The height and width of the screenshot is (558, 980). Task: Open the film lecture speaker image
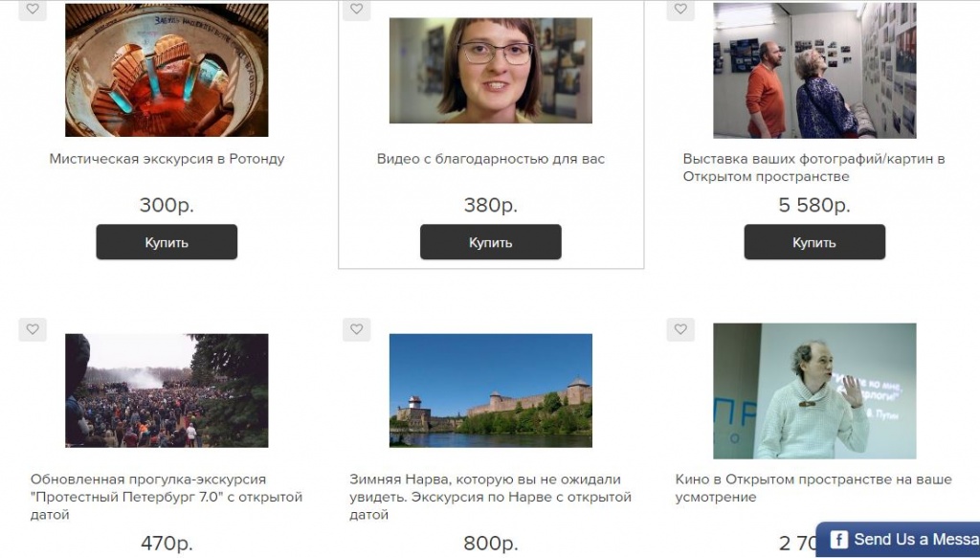click(814, 391)
